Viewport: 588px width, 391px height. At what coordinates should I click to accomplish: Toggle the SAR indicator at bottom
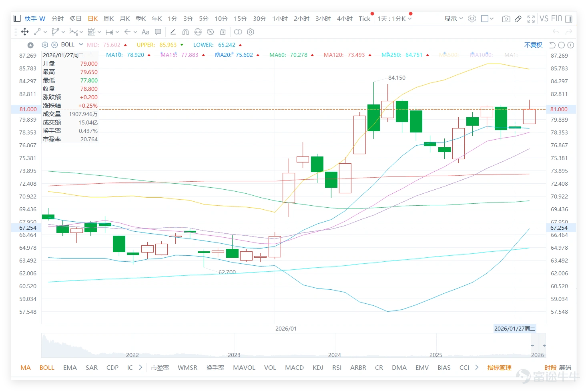pos(92,367)
